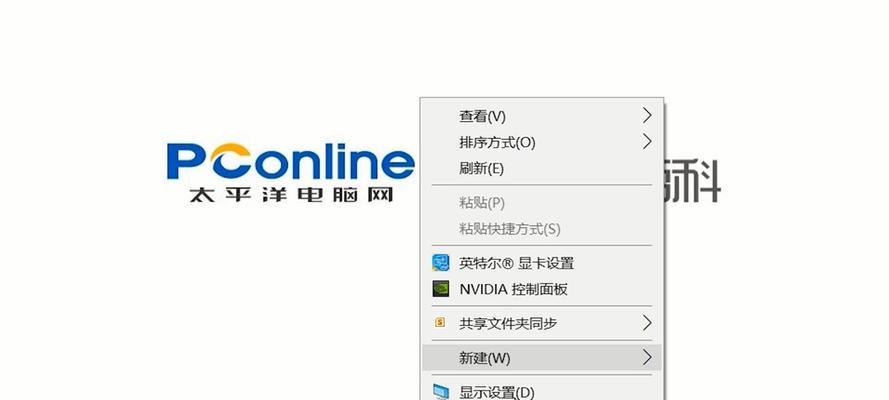Screen dimensions: 889x400
Task: Click the blue Intel graphics icon
Action: point(441,263)
